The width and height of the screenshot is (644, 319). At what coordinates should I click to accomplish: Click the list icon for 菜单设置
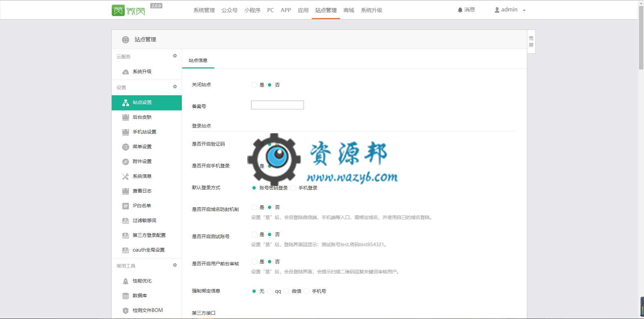(x=125, y=147)
